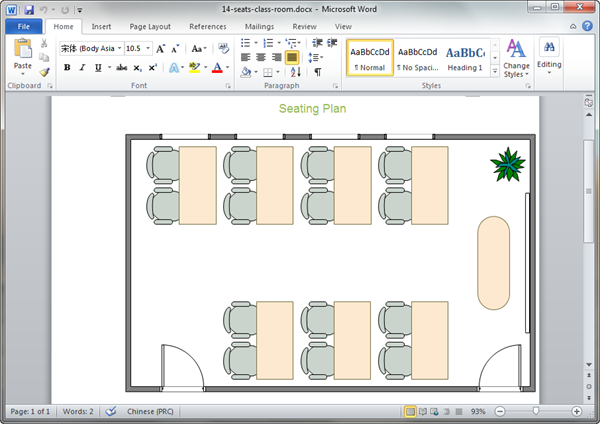
Task: Click the Grow Font icon
Action: (160, 48)
